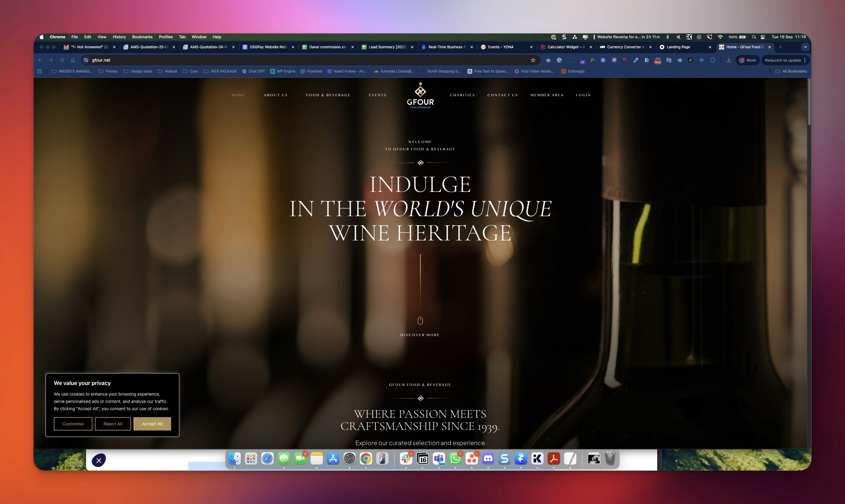845x504 pixels.
Task: Bookmark this page with the star icon
Action: click(x=533, y=60)
